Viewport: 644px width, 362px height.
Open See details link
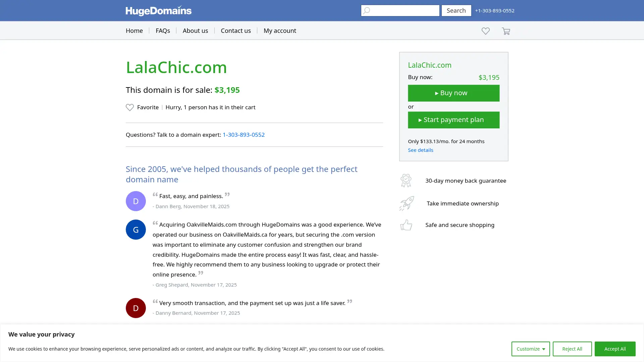tap(420, 150)
